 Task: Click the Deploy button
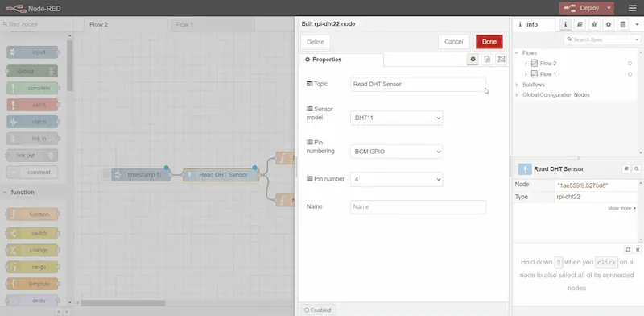coord(581,8)
